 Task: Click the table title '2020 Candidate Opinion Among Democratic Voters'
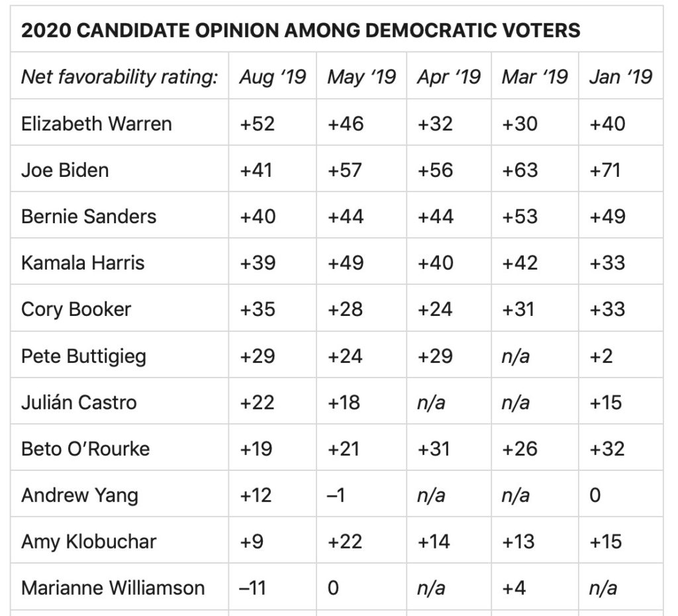tap(301, 30)
